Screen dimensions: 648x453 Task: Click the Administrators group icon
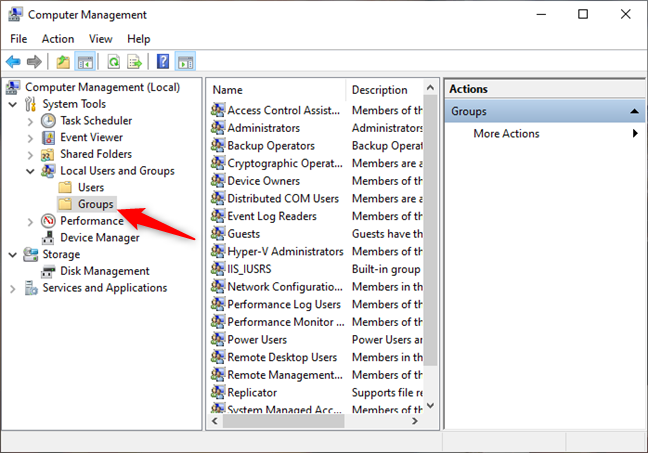tap(218, 127)
